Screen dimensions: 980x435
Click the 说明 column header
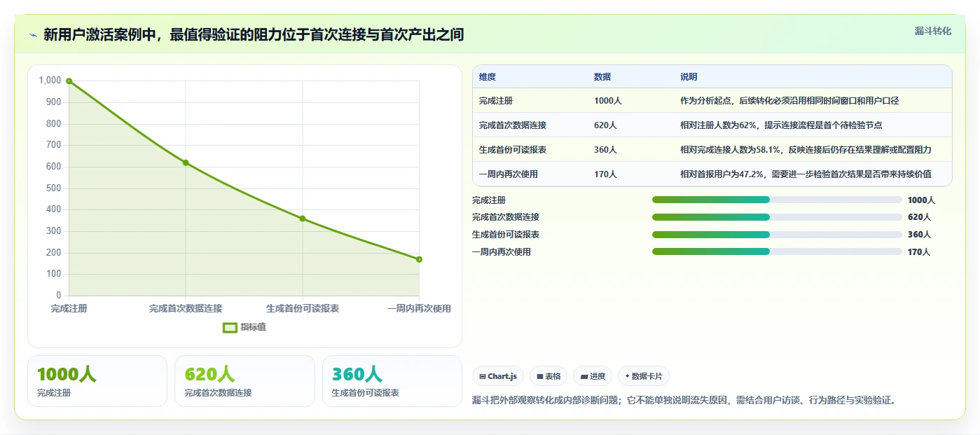pos(689,77)
